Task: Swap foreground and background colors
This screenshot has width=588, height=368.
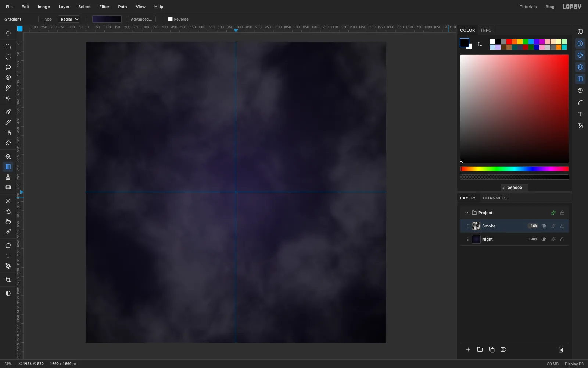Action: (480, 44)
